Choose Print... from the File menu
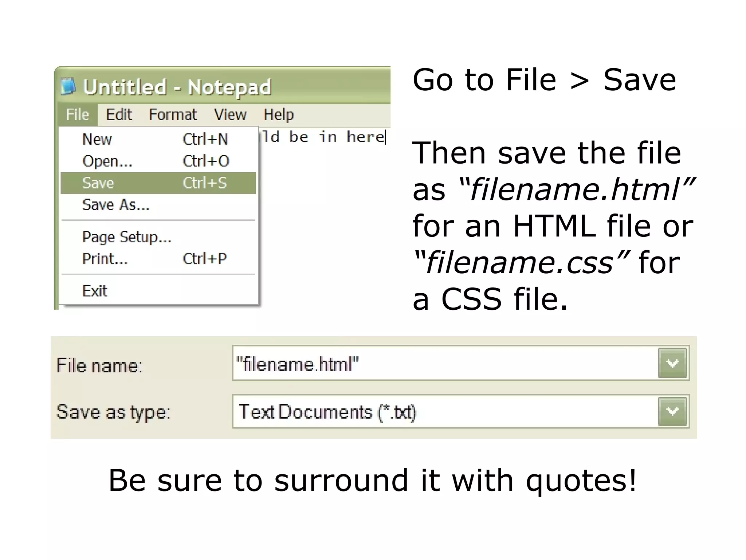This screenshot has width=746, height=560. (158, 259)
